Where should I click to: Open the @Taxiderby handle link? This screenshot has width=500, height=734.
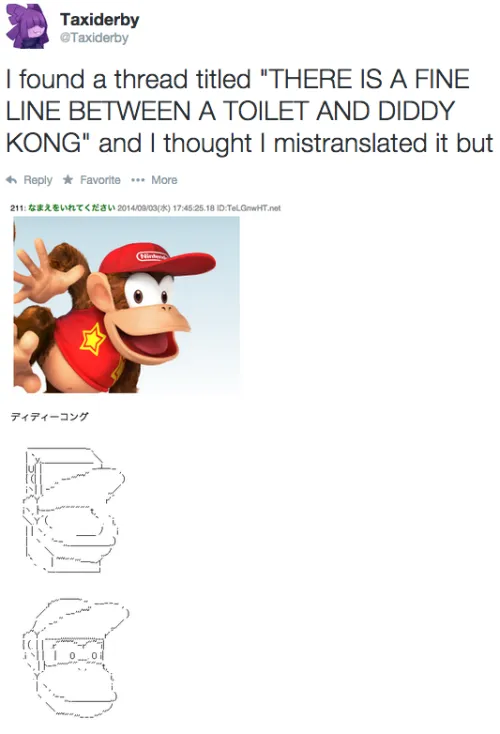(94, 38)
